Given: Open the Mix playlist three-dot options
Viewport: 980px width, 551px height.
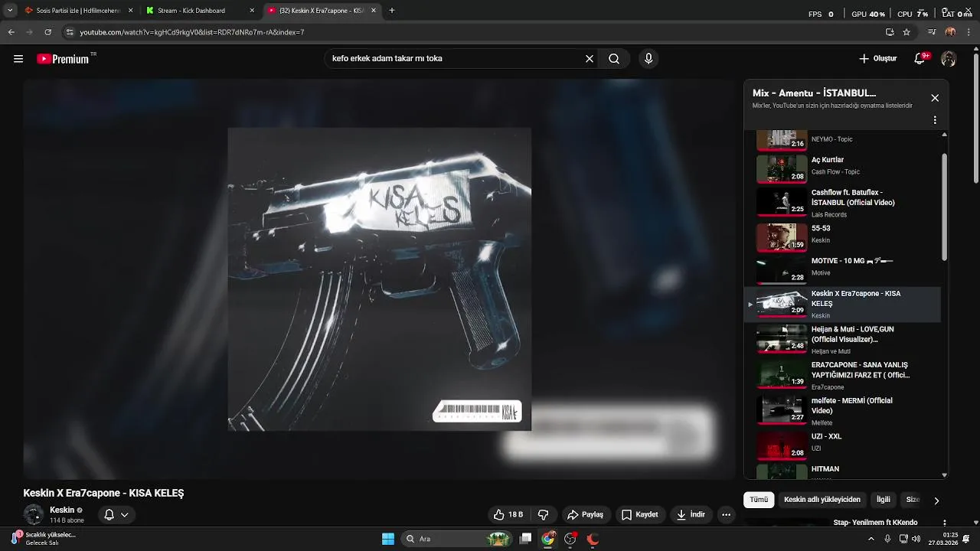Looking at the screenshot, I should pos(935,120).
